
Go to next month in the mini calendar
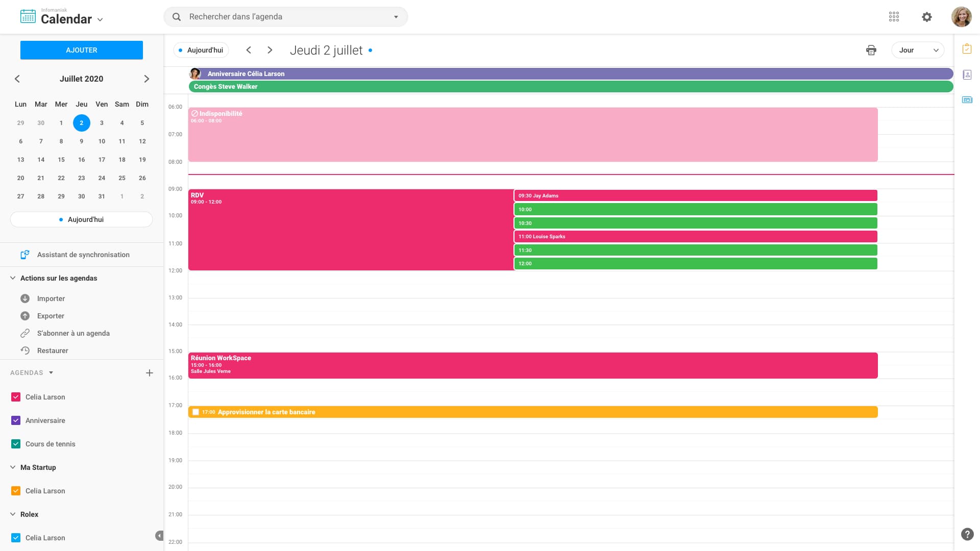[x=146, y=79]
